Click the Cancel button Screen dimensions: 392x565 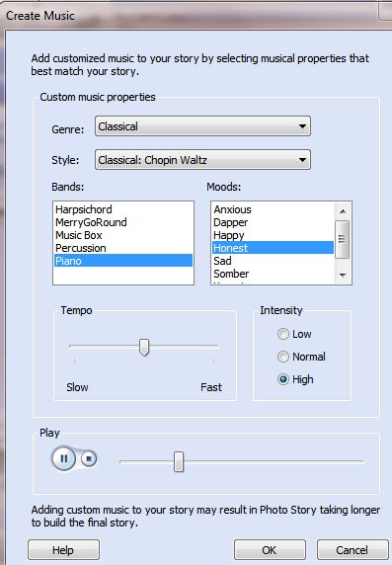(353, 550)
